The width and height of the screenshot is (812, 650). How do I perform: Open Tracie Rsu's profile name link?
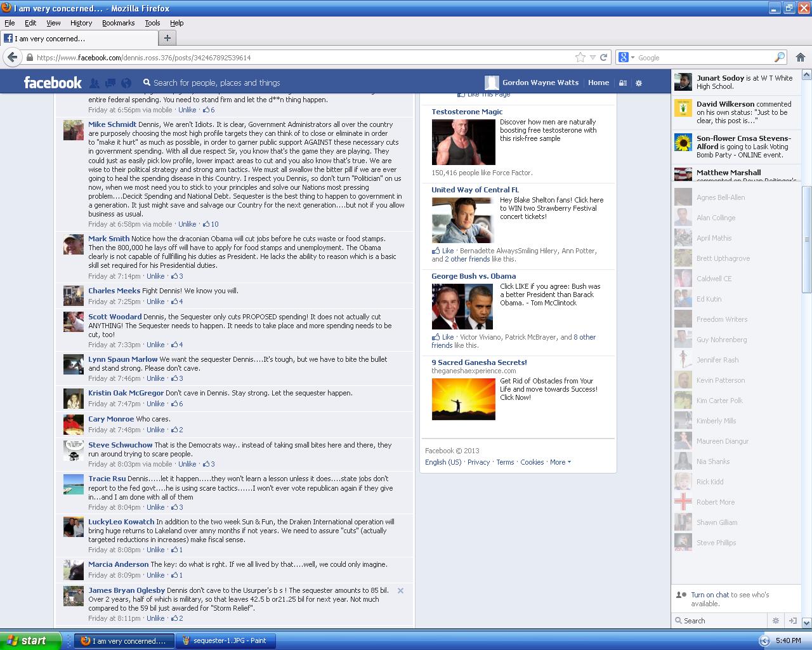pyautogui.click(x=107, y=479)
